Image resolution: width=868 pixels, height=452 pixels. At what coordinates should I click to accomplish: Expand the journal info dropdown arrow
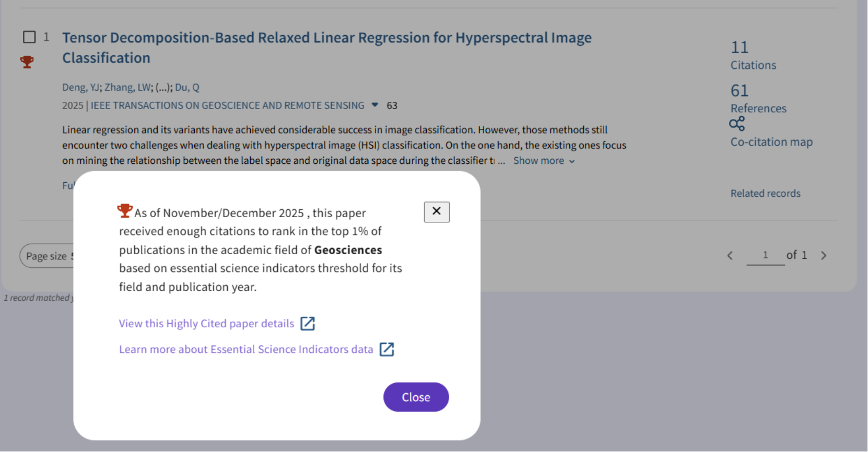374,105
